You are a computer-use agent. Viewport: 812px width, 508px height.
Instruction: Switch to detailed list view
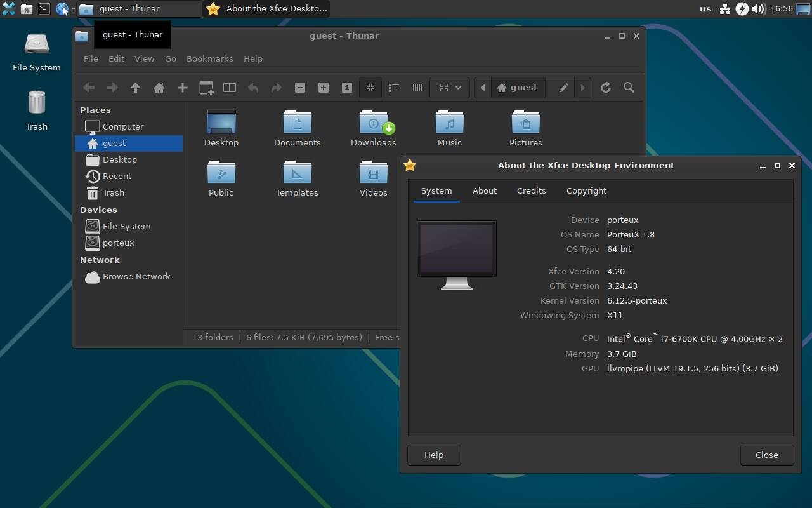[394, 88]
